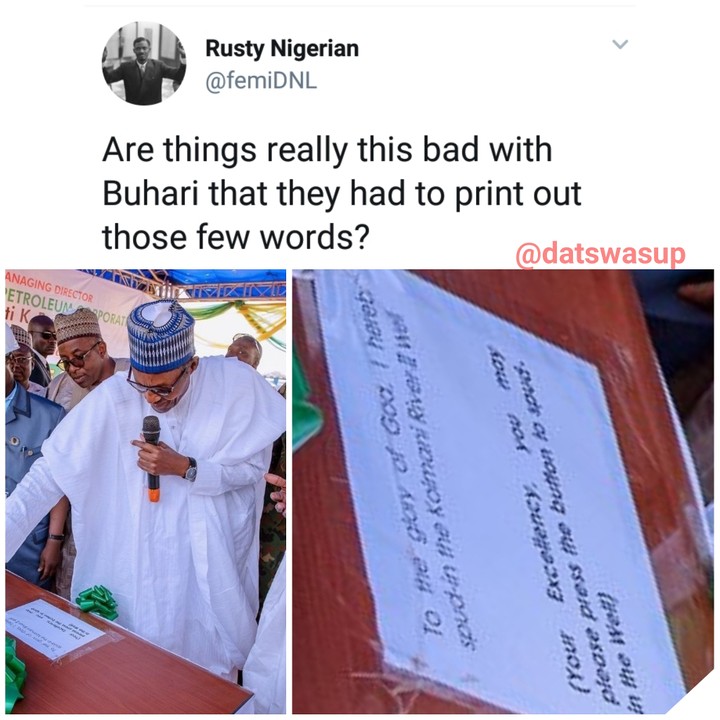This screenshot has width=720, height=720.
Task: Click the green ribbon bow on the table
Action: pyautogui.click(x=97, y=601)
